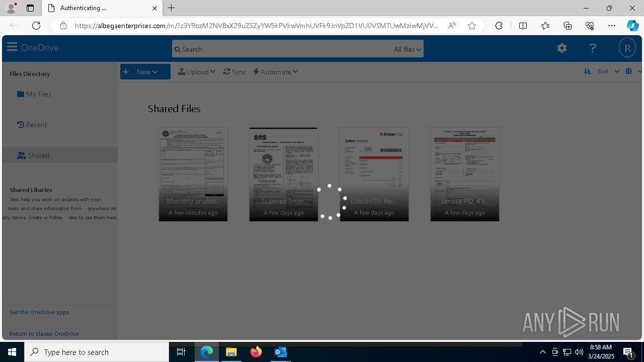
Task: Expand the view options chevron
Action: tap(639, 71)
